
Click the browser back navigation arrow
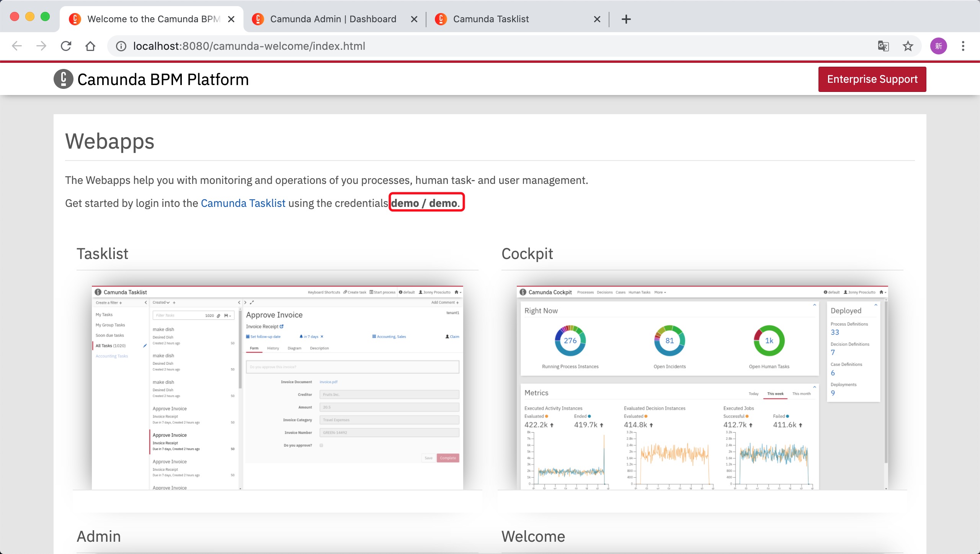[x=17, y=46]
